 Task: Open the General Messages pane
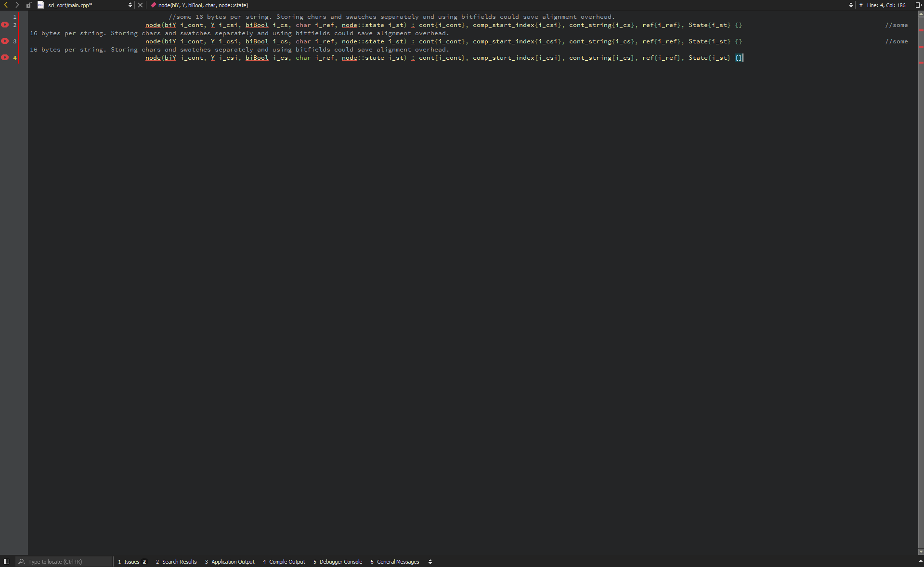[395, 562]
